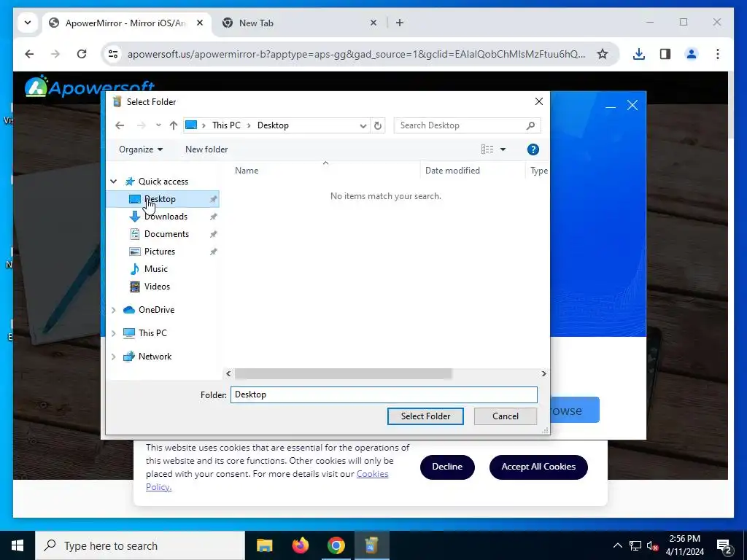The height and width of the screenshot is (560, 747).
Task: Reload the Chrome page
Action: point(82,54)
